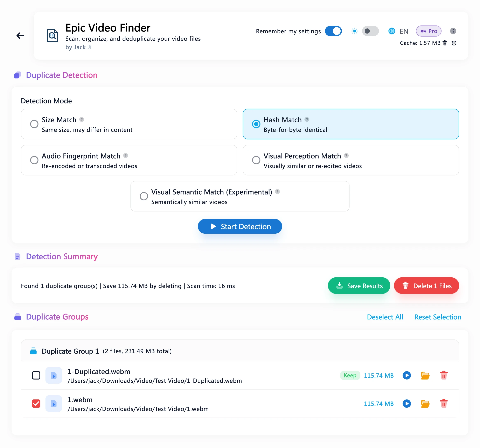Click the Detection Summary section icon
480x448 pixels.
pos(17,256)
